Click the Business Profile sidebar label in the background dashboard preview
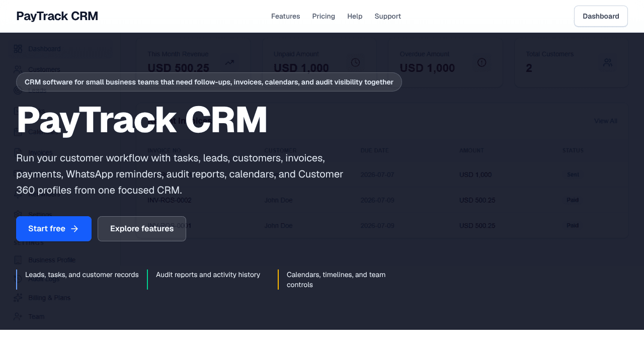 pyautogui.click(x=52, y=260)
